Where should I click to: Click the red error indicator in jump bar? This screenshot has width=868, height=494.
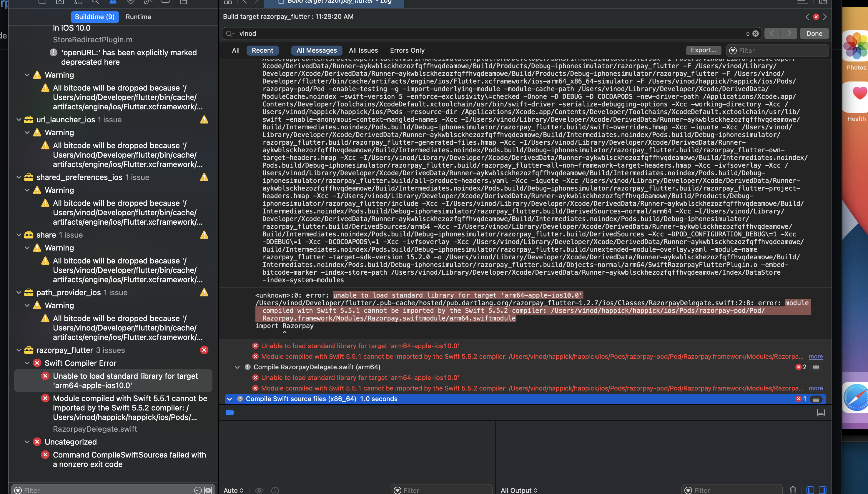[816, 17]
